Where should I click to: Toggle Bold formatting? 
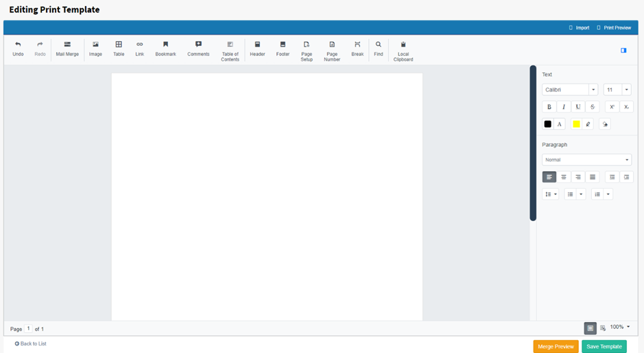(x=549, y=106)
